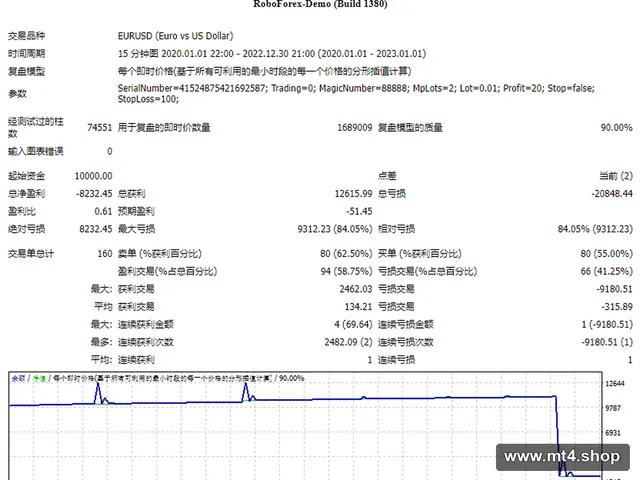Click chart axis value 9787
Screen dimensions: 640x480
coord(613,408)
